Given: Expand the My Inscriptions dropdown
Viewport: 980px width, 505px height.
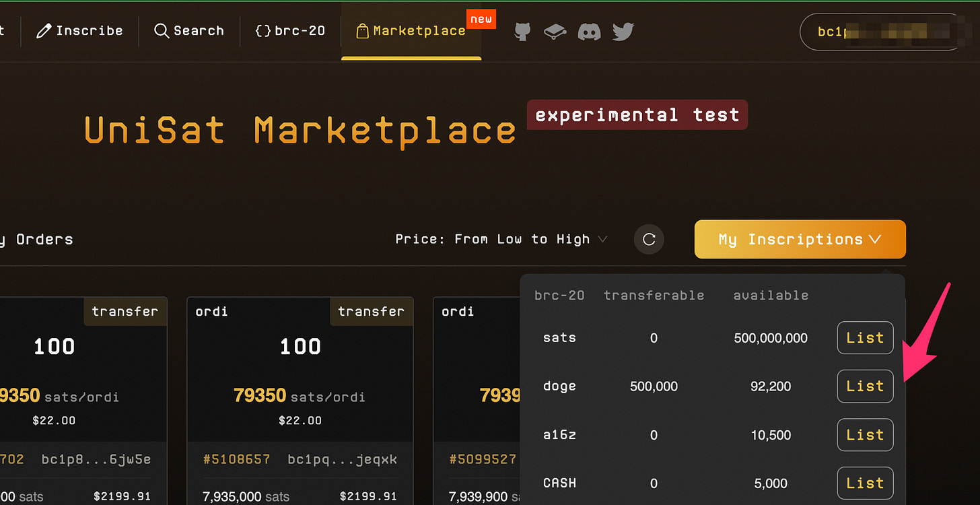Looking at the screenshot, I should pos(800,239).
